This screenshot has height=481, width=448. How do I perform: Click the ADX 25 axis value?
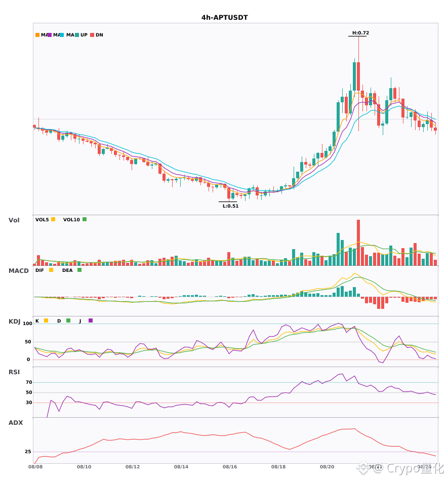[28, 452]
